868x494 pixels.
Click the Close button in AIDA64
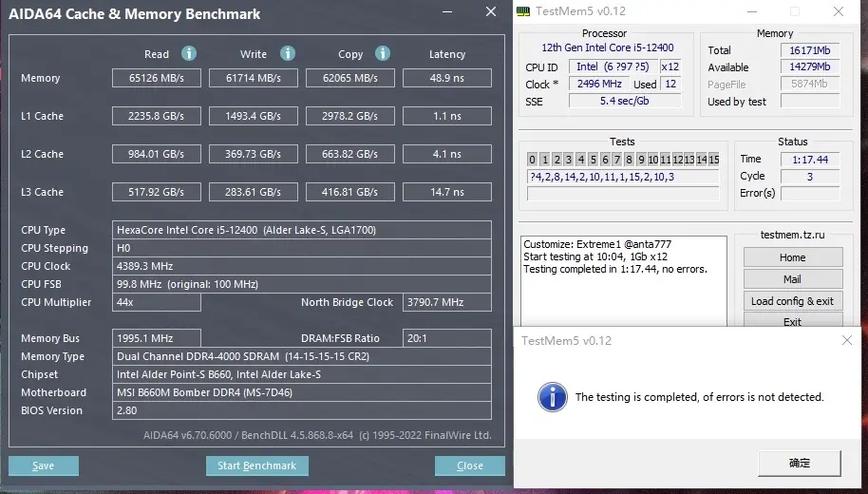coord(469,466)
